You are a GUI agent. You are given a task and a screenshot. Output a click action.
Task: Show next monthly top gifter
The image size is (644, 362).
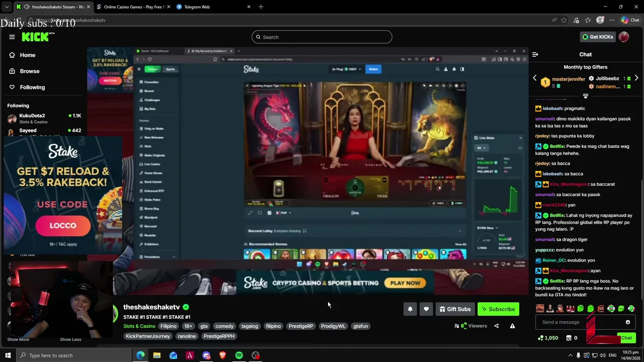pyautogui.click(x=636, y=78)
